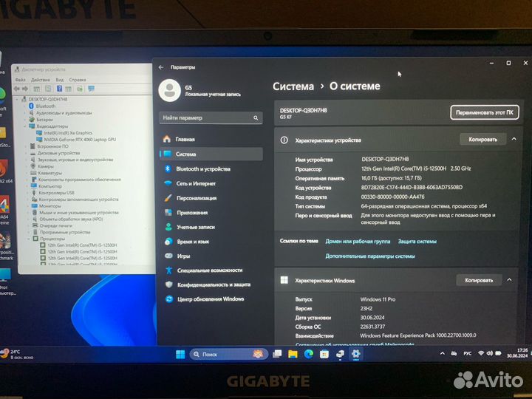Open File Explorer from the taskbar
The image size is (532, 399).
tap(293, 354)
